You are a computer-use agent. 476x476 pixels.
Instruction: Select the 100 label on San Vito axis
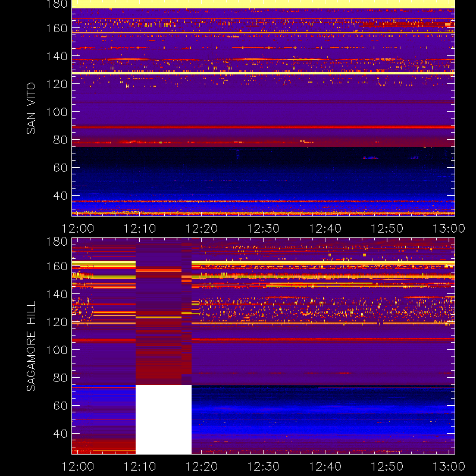click(57, 112)
